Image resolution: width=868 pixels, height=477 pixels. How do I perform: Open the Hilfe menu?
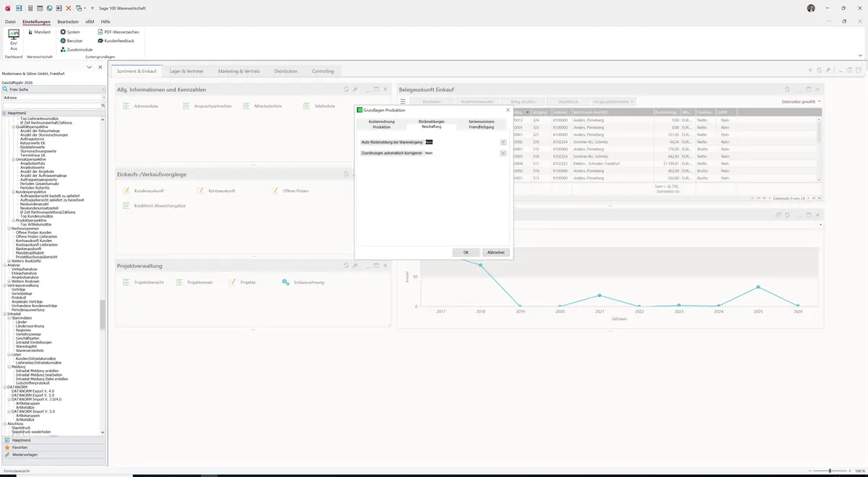[106, 22]
